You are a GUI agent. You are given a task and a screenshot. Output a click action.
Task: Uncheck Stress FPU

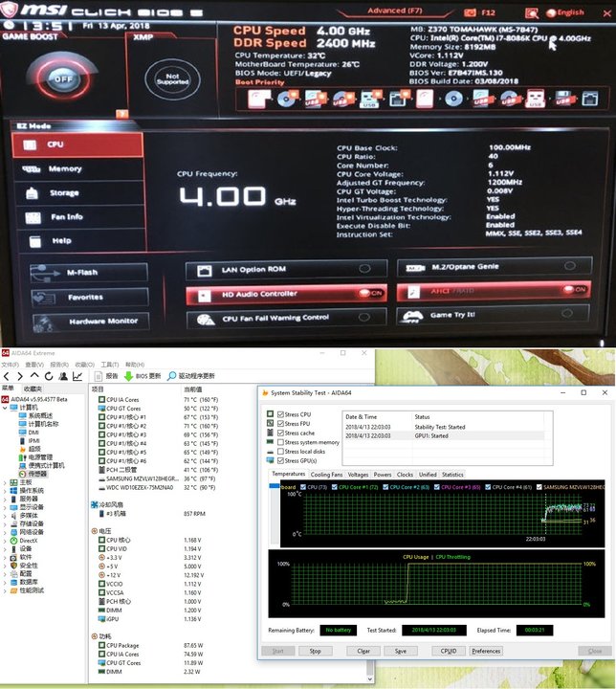pos(280,424)
